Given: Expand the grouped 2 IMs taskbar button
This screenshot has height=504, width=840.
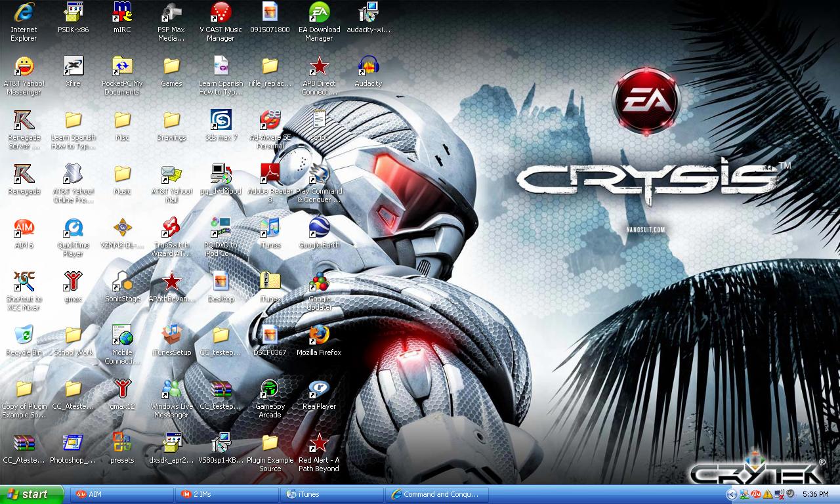Looking at the screenshot, I should [228, 494].
